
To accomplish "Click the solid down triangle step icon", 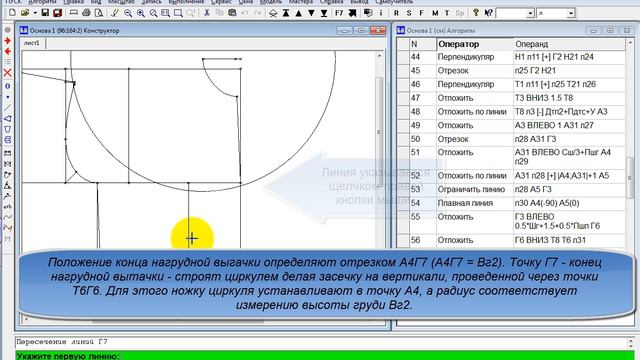I will point(311,13).
